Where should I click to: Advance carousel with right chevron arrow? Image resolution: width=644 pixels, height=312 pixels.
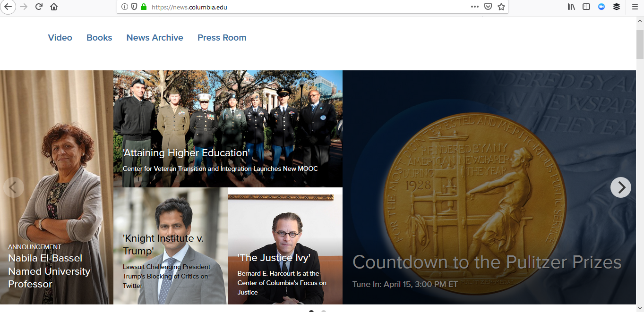tap(620, 187)
